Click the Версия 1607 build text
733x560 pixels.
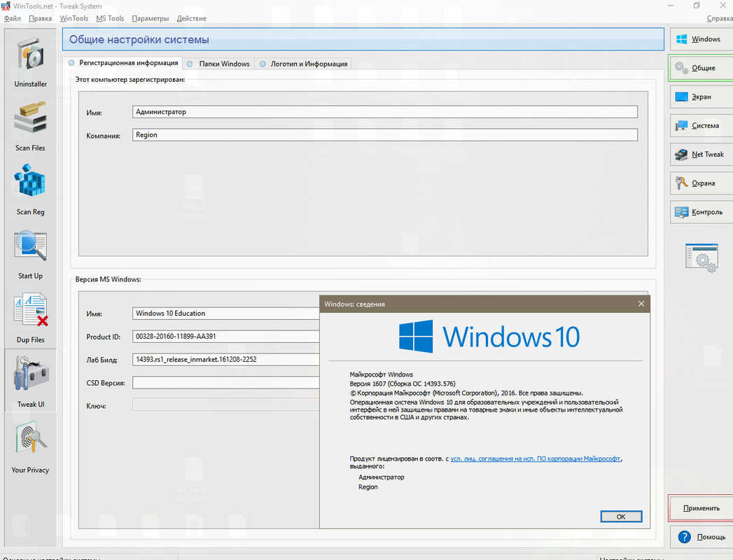[403, 384]
